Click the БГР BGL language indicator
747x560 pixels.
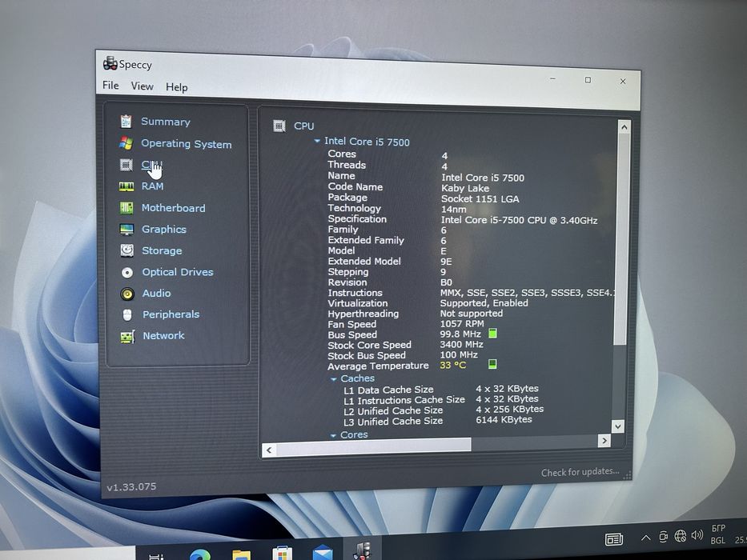pos(718,534)
